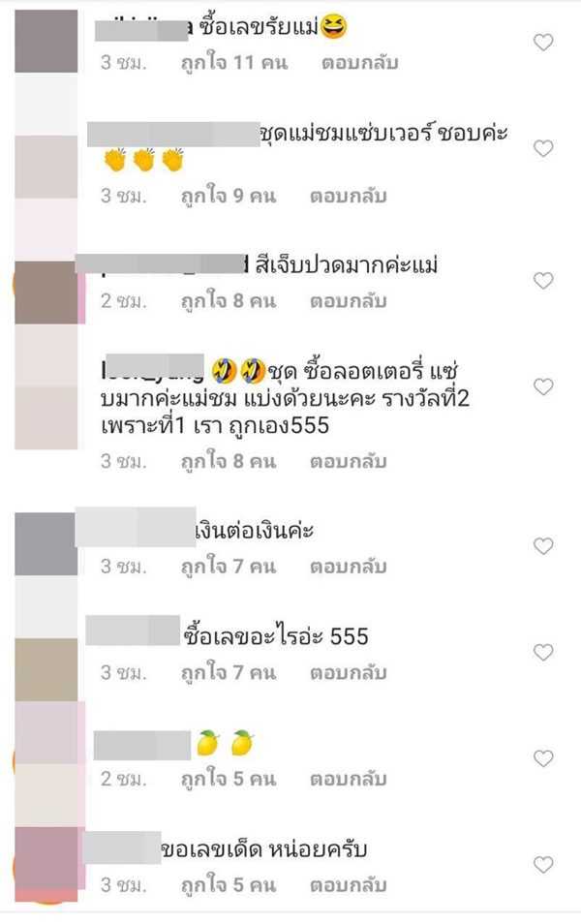This screenshot has width=581, height=924.
Task: Heart the comment about ชุด ซื้อลอตเตอรี่
Action: pyautogui.click(x=543, y=386)
